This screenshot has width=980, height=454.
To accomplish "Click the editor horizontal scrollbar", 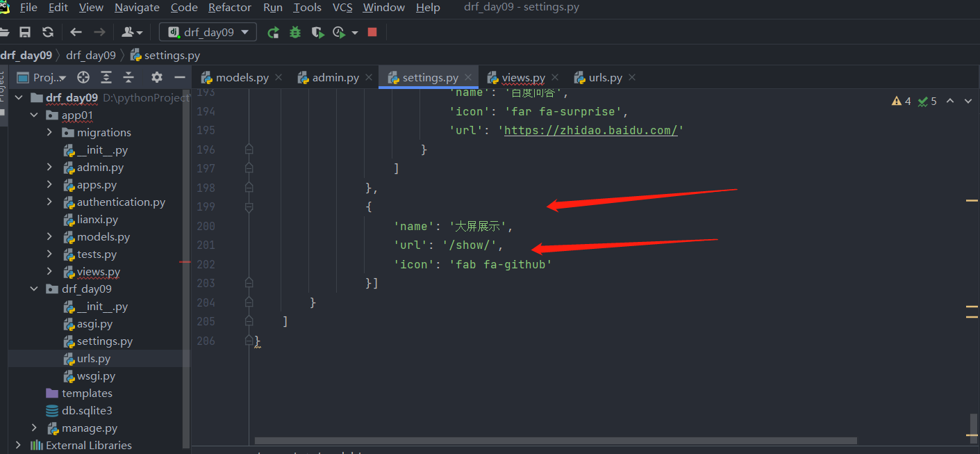I will 556,441.
